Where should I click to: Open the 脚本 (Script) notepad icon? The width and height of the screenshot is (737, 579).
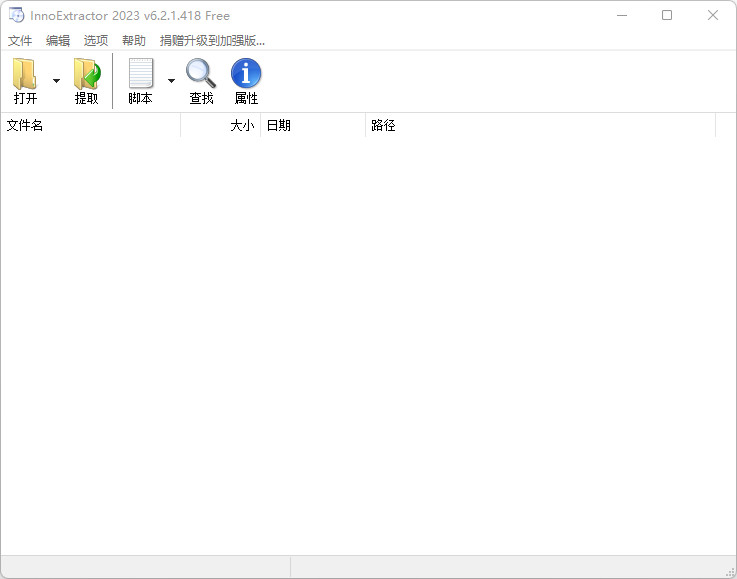point(141,73)
